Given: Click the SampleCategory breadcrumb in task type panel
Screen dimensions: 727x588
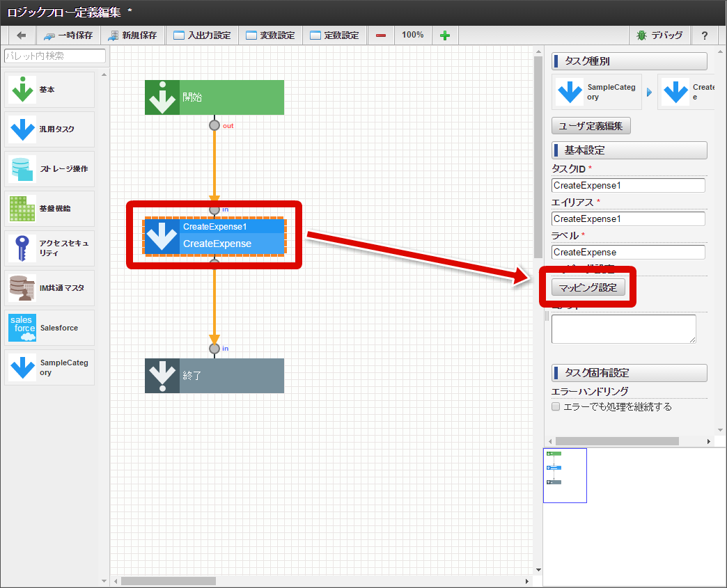Looking at the screenshot, I should point(597,92).
